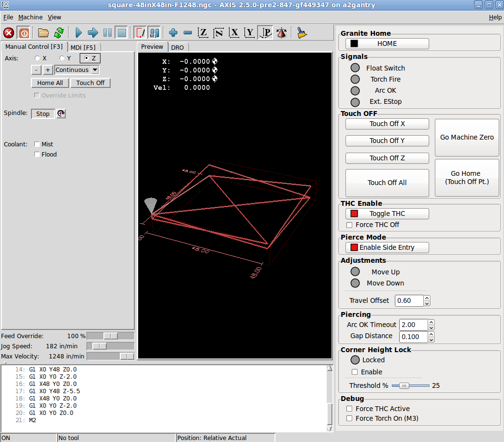504x442 pixels.
Task: Toggle the rotate/pan cone icon
Action: click(282, 33)
